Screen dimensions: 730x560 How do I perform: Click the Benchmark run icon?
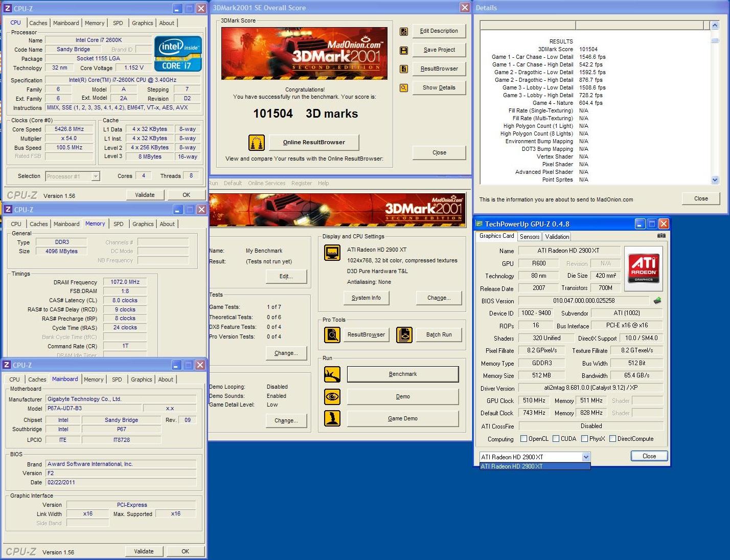[332, 374]
